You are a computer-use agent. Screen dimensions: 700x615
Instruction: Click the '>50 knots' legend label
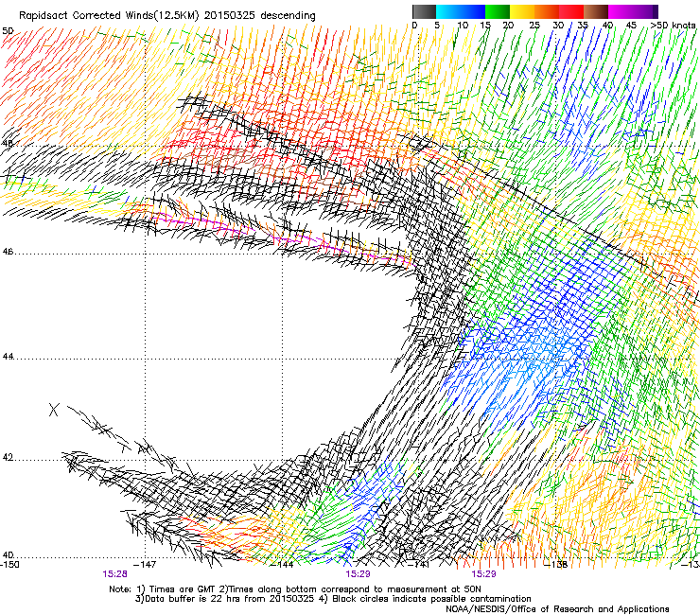tap(673, 26)
